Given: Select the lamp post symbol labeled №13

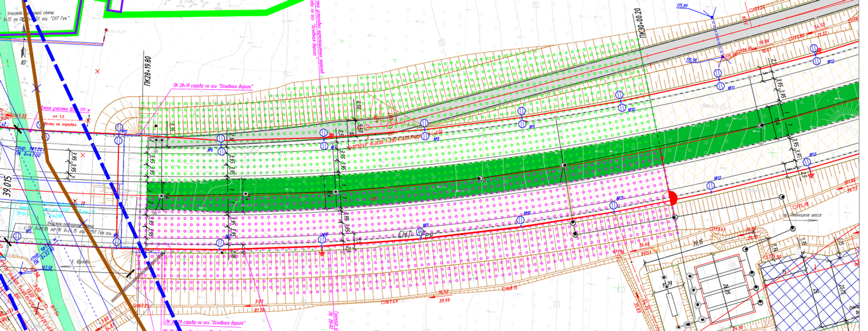Looking at the screenshot, I should coord(806,163).
